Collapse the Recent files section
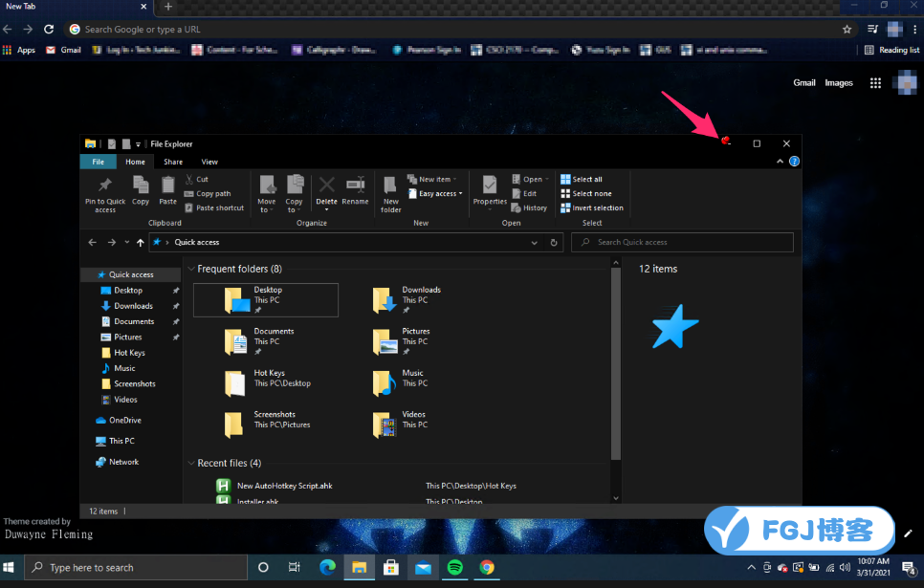This screenshot has width=924, height=588. click(191, 463)
